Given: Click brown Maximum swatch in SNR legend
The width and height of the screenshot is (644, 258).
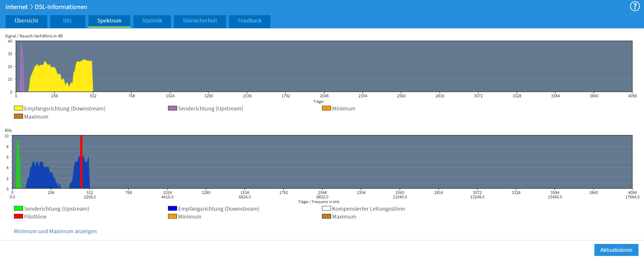Looking at the screenshot, I should pyautogui.click(x=18, y=116).
